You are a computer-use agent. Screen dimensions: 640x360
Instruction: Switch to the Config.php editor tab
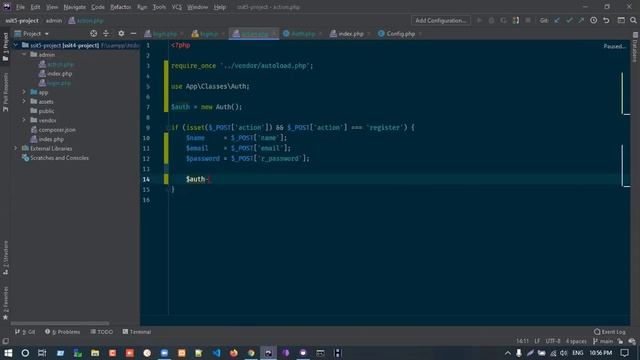point(400,33)
